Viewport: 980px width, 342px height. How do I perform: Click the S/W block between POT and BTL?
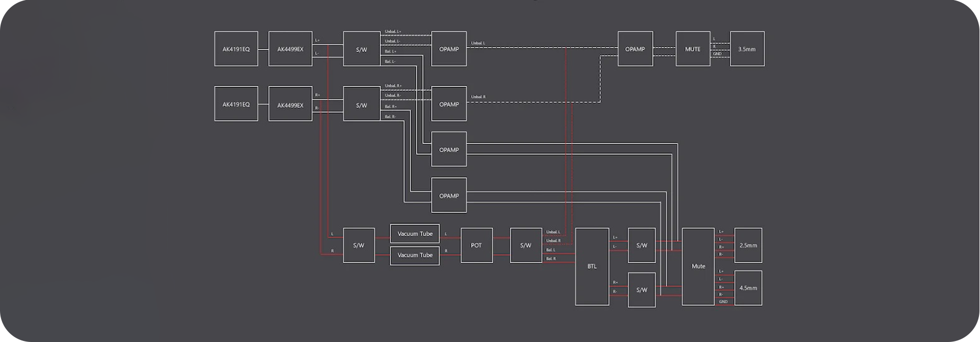[x=526, y=246]
